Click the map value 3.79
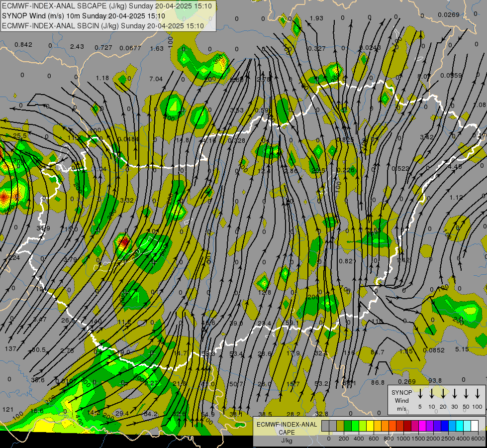Screen dimensions: 487x448 pyautogui.click(x=70, y=260)
